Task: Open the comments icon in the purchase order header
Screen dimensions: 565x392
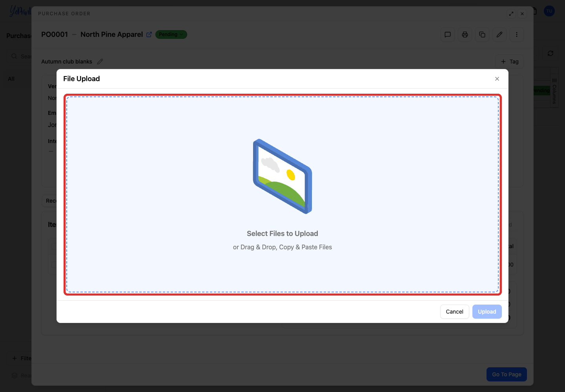Action: pyautogui.click(x=447, y=34)
